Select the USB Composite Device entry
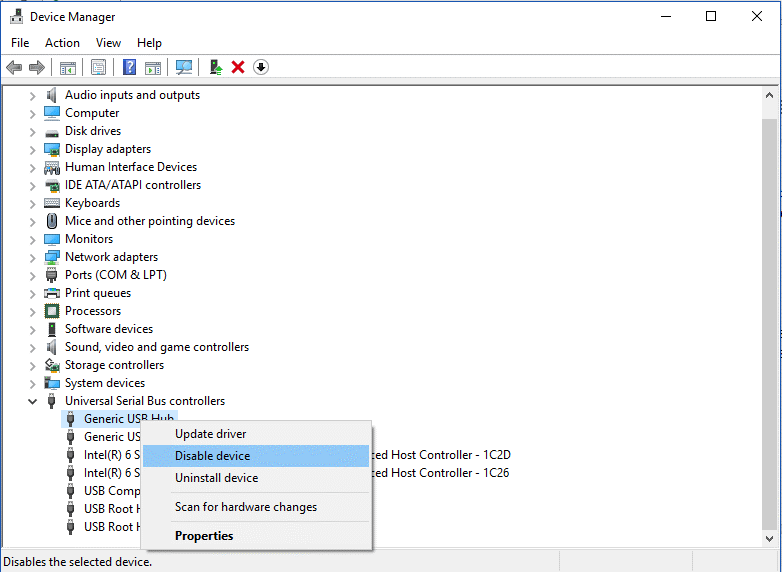Screen dimensions: 782x572 tap(112, 491)
